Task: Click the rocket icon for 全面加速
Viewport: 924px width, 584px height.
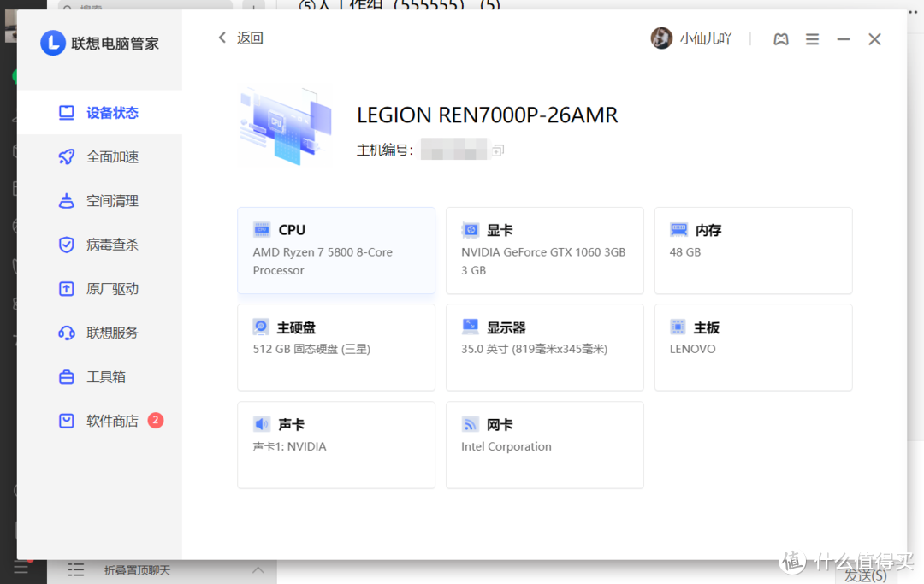Action: click(67, 156)
